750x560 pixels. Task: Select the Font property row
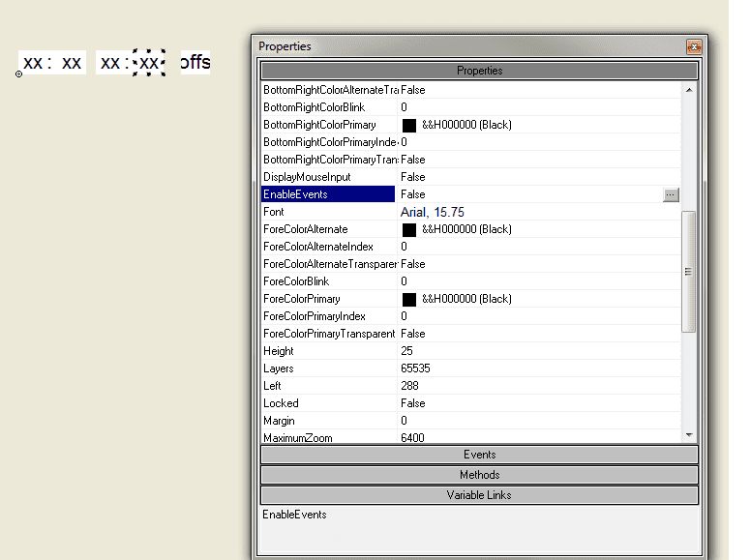coord(328,212)
